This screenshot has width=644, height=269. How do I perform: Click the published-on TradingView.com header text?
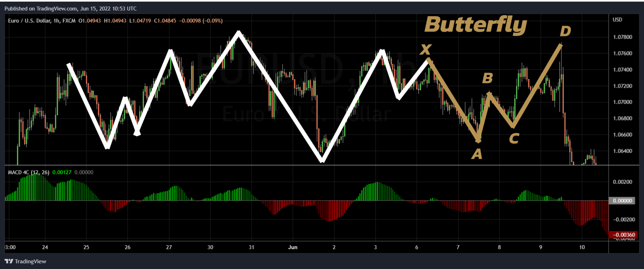[x=70, y=9]
